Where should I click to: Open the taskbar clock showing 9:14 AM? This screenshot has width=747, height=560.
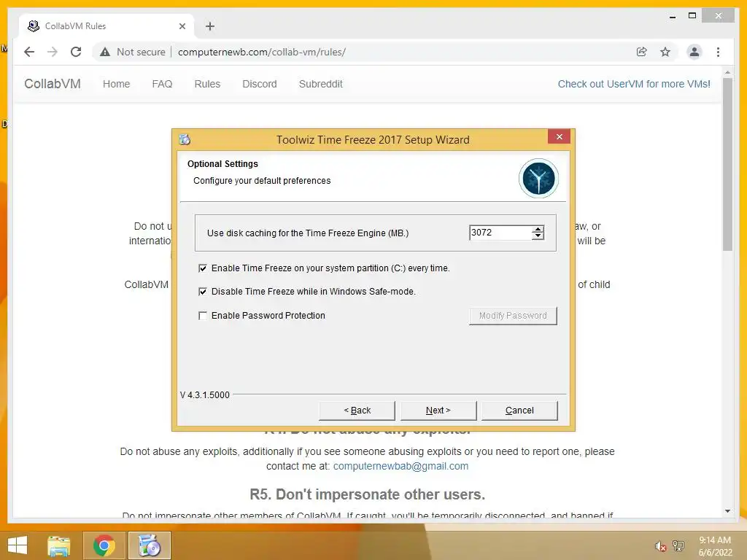pos(715,546)
